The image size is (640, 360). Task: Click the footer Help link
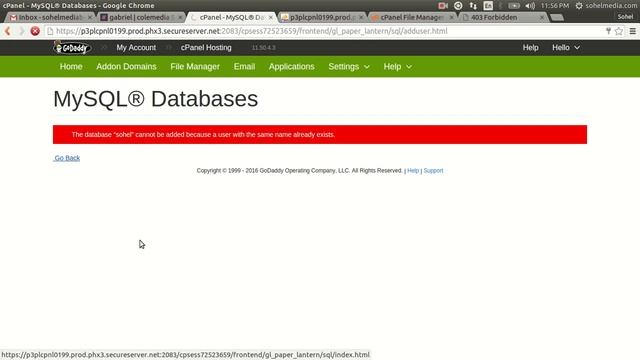(413, 171)
